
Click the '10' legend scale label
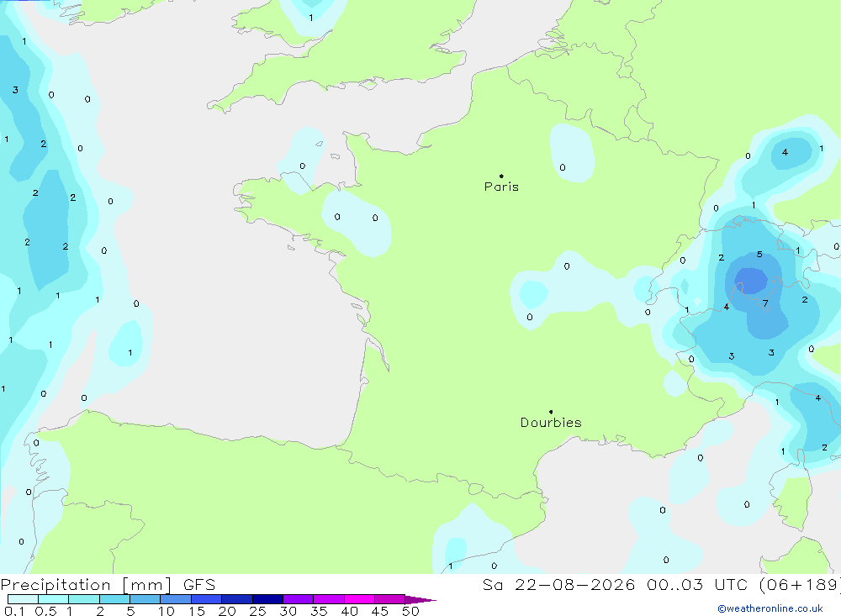[x=167, y=611]
